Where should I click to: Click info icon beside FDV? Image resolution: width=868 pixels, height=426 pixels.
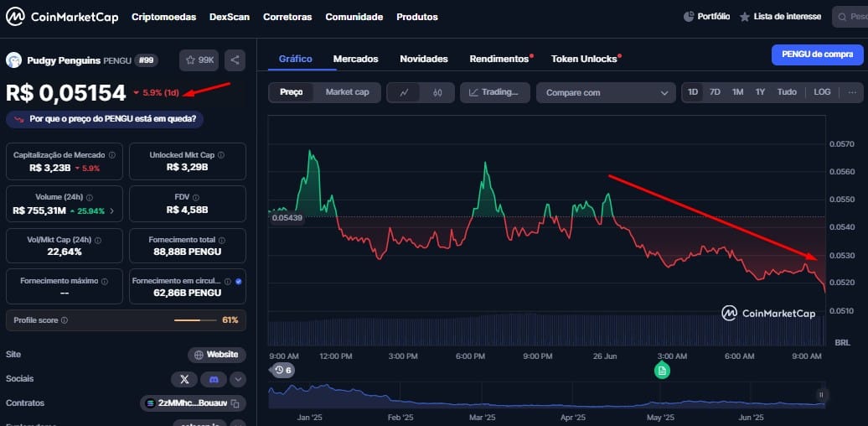(x=196, y=197)
